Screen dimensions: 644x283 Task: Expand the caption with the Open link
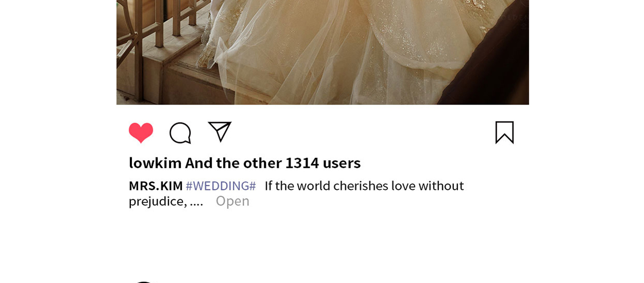[232, 201]
